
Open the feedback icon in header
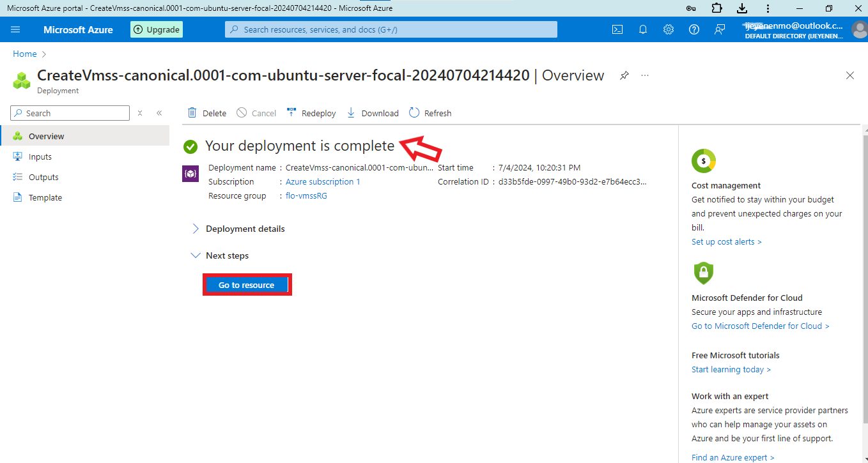pos(720,29)
